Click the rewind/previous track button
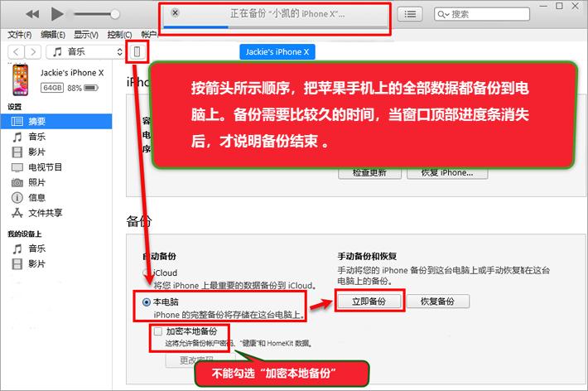The width and height of the screenshot is (588, 391). 34,14
